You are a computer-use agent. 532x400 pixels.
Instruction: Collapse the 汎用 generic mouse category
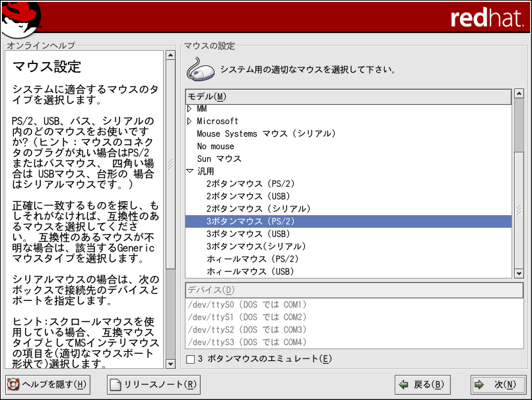190,172
